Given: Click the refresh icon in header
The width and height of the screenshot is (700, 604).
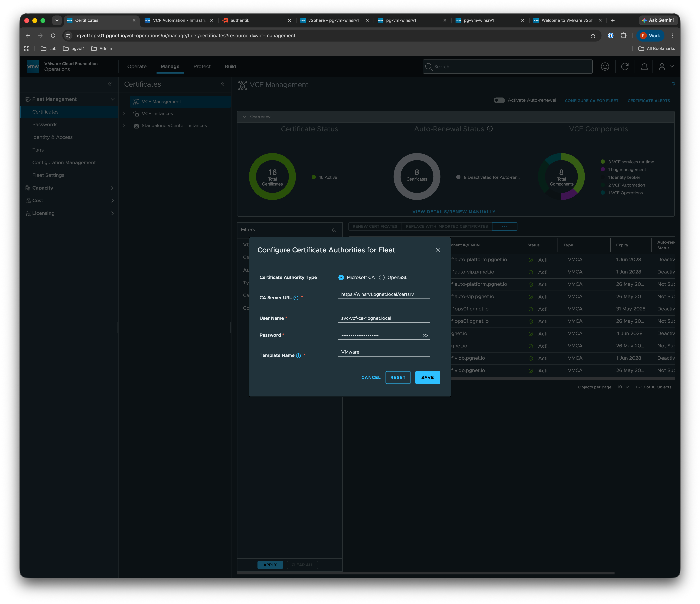Looking at the screenshot, I should [x=625, y=67].
